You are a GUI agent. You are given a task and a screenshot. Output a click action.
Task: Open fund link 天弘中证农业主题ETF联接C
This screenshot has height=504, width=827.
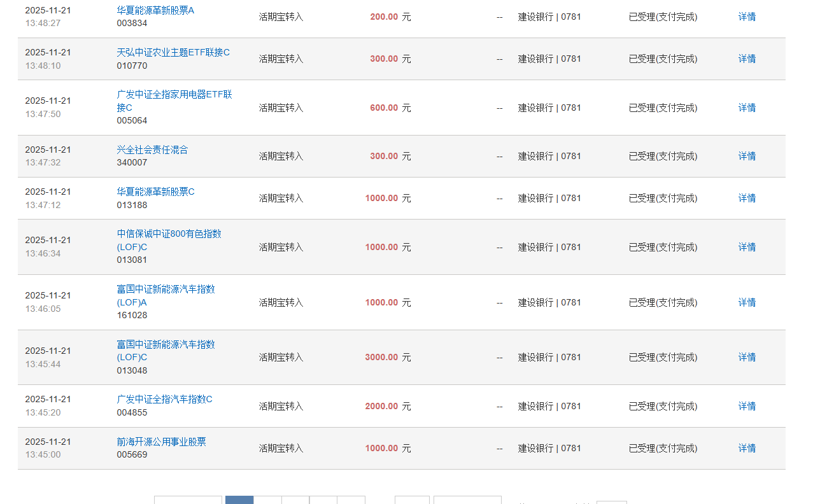point(173,52)
